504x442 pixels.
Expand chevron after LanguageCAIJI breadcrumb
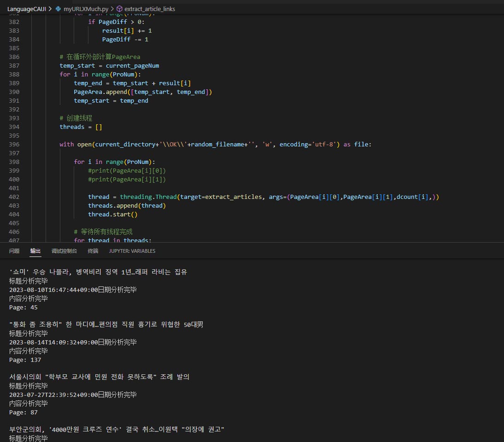[x=50, y=9]
